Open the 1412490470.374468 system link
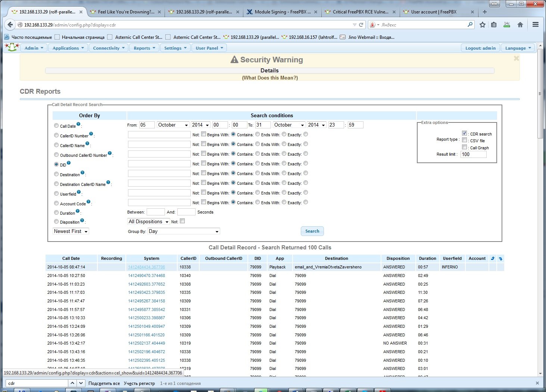The image size is (546, 392). tap(146, 276)
